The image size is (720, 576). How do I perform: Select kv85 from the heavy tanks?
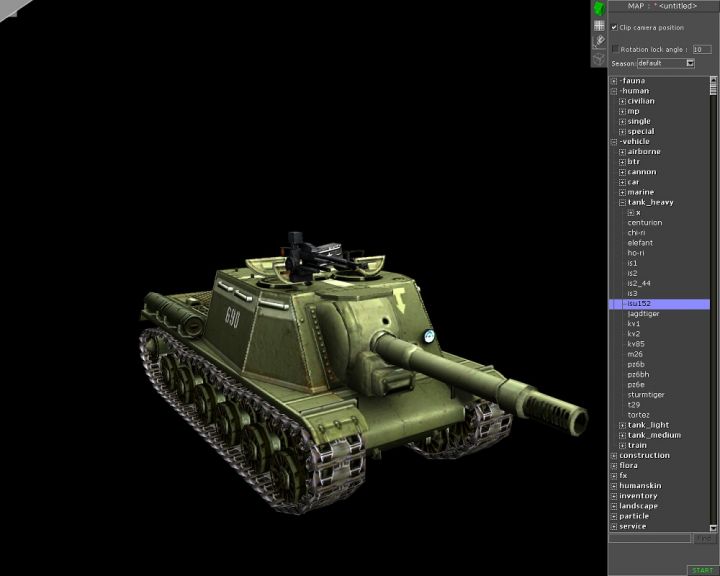coord(636,344)
